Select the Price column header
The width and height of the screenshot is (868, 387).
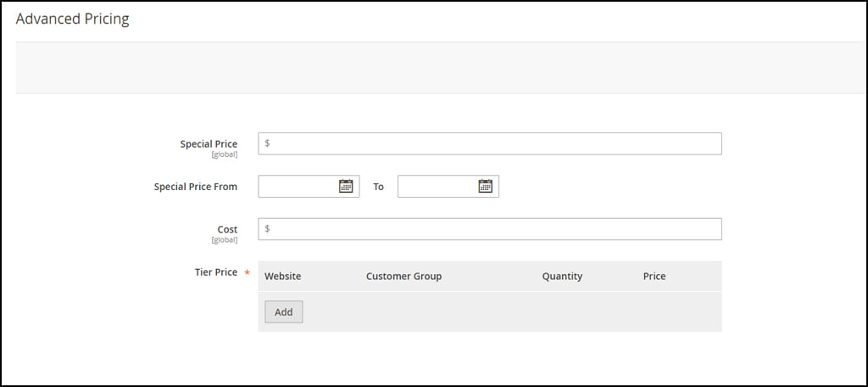pyautogui.click(x=654, y=276)
